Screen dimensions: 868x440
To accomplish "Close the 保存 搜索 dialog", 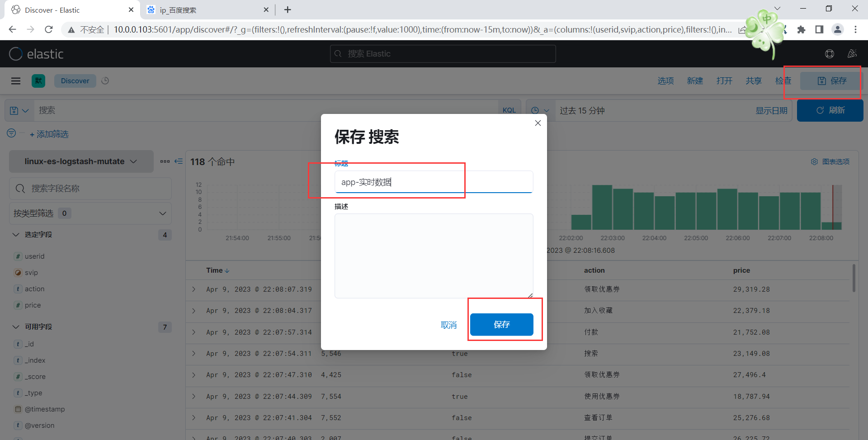I will [x=538, y=123].
